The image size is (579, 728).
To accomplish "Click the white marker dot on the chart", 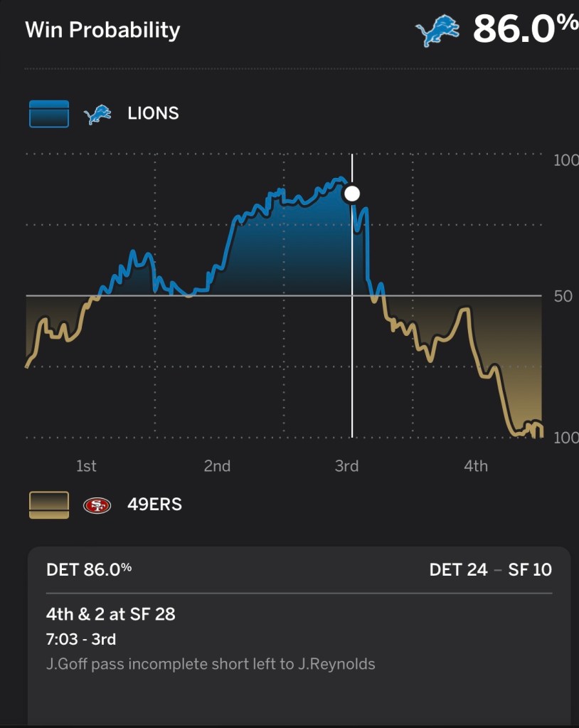I will (351, 194).
